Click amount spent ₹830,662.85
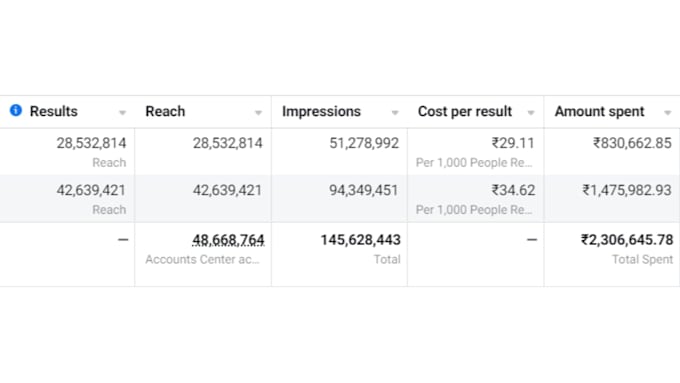This screenshot has height=383, width=680. [632, 143]
